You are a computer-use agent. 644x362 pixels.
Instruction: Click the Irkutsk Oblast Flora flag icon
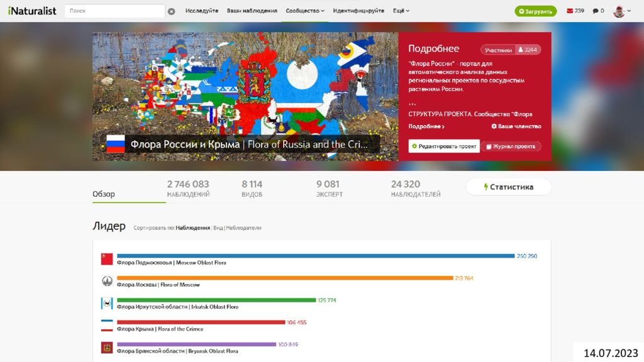click(107, 304)
